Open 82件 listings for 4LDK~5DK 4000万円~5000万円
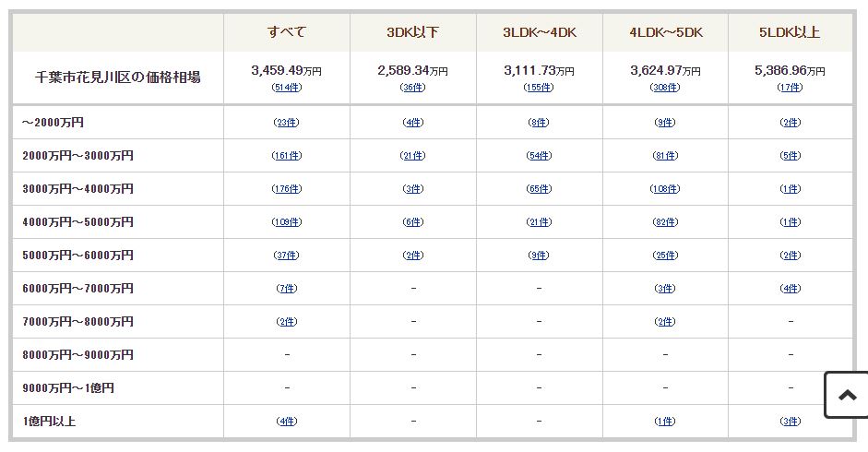The width and height of the screenshot is (868, 452). pos(665,222)
